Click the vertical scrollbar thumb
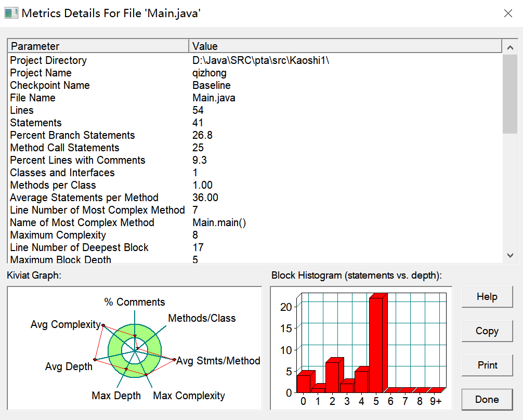The image size is (523, 420). pos(510,94)
